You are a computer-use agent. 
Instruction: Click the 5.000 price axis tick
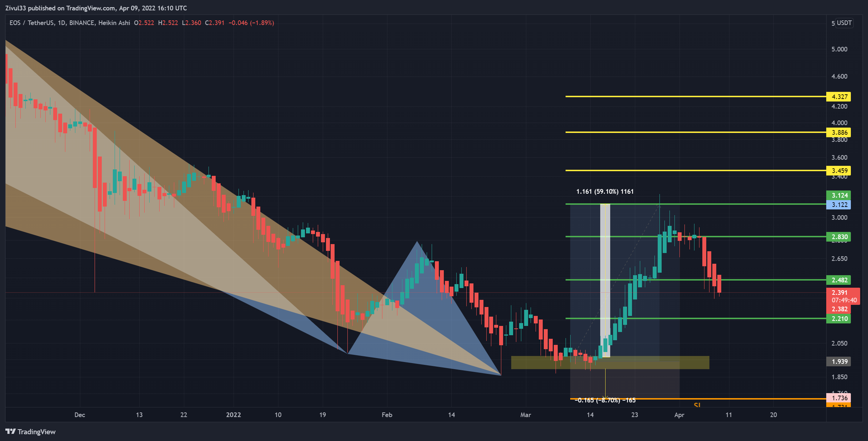(839, 49)
